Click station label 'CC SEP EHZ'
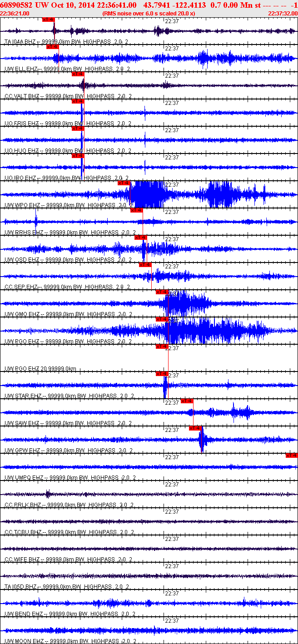This screenshot has width=298, height=644. (x=21, y=287)
